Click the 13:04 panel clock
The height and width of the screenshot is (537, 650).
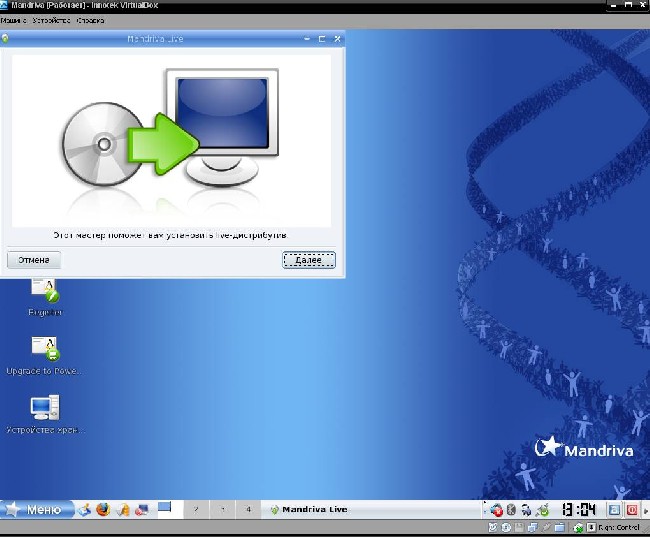click(579, 510)
